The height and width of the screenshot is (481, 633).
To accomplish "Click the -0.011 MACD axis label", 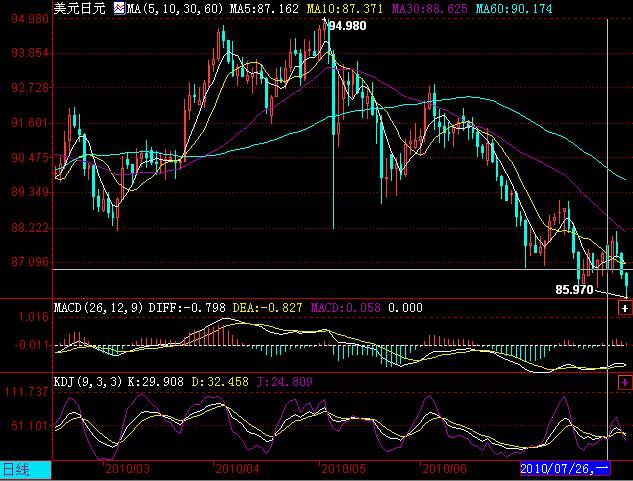I will (x=31, y=345).
